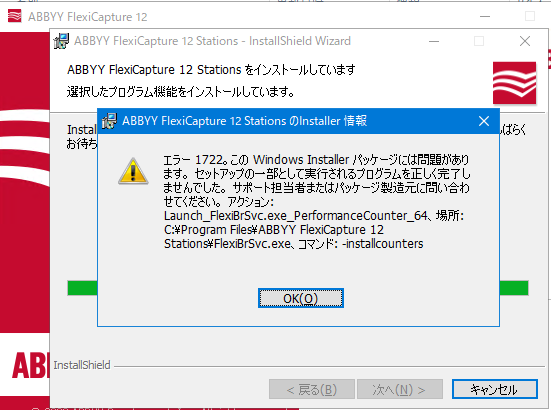551x410 pixels.
Task: Click the disabled 戻る(B) button
Action: tap(312, 389)
